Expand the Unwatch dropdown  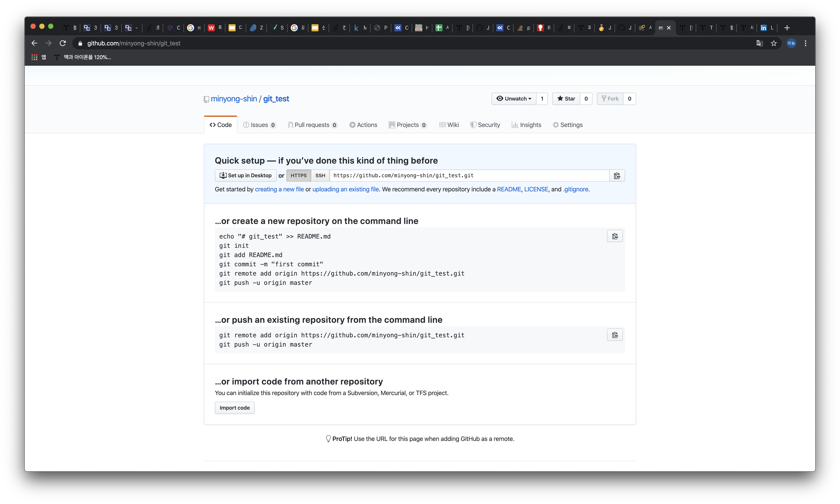tap(514, 99)
